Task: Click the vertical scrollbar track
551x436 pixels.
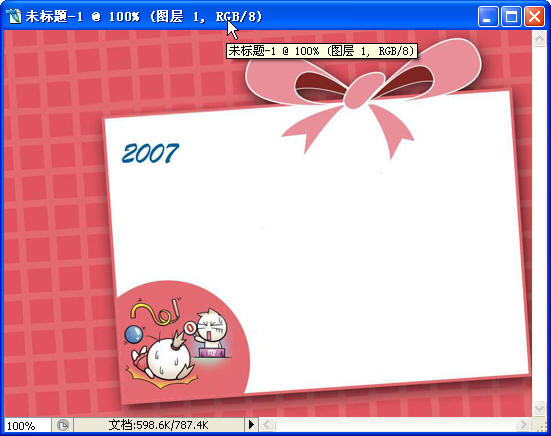Action: coord(539,223)
